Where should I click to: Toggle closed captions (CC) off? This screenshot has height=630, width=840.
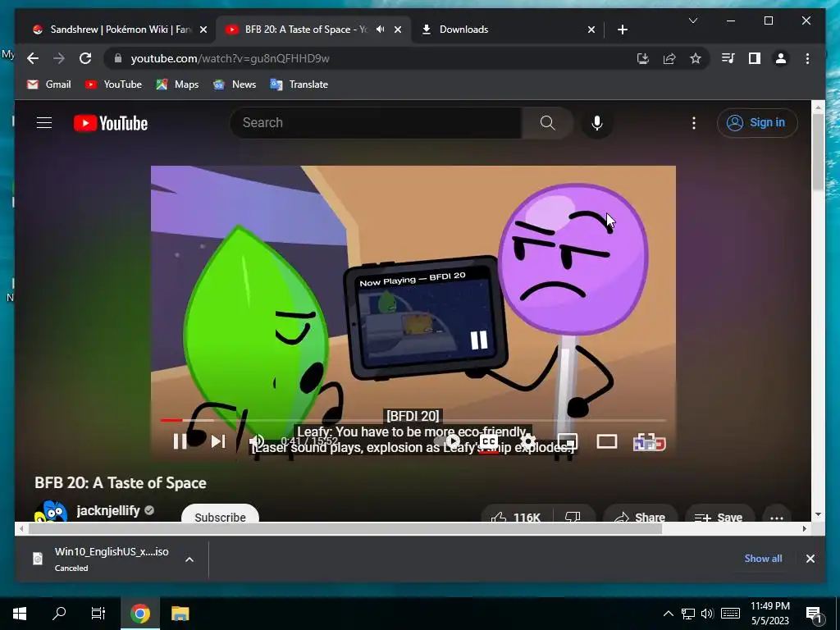(489, 442)
